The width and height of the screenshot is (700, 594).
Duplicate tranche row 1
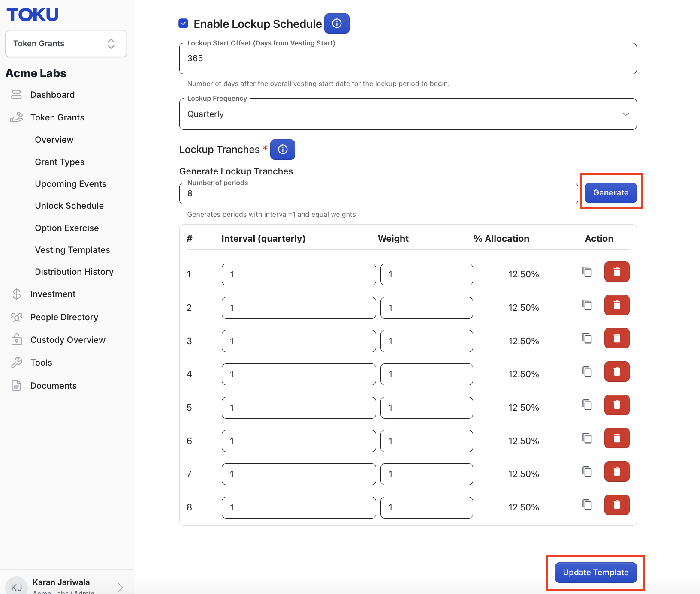587,272
